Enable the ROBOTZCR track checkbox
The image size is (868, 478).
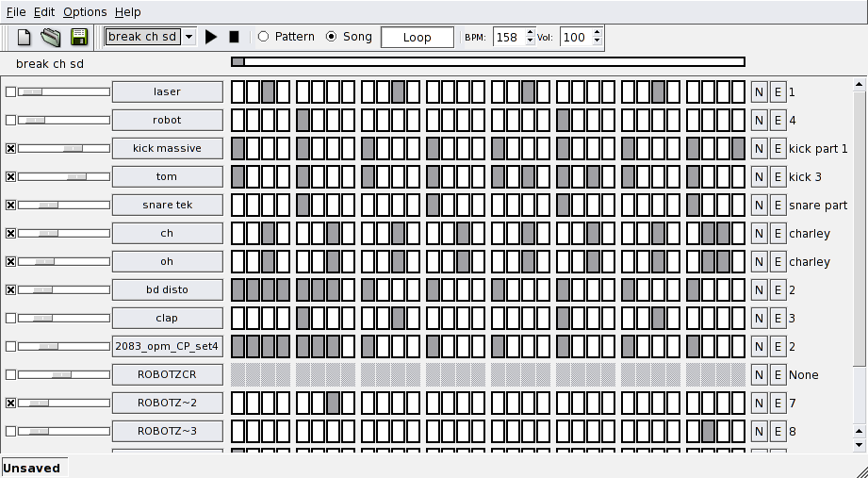tap(10, 374)
